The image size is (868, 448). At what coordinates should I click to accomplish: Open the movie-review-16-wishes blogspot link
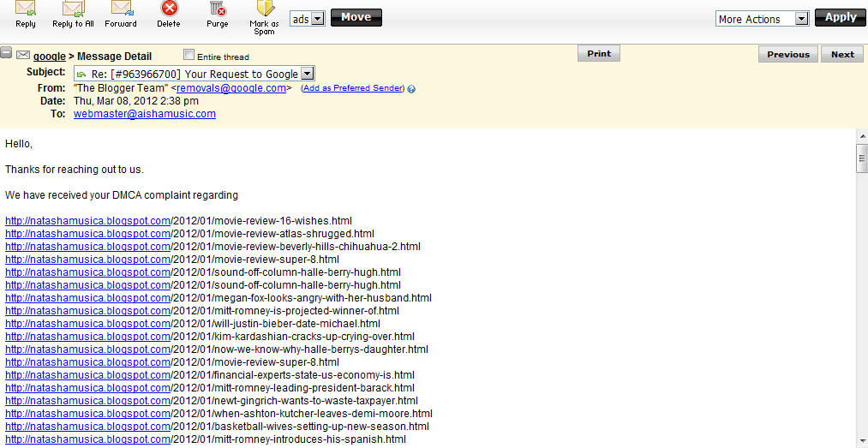point(88,221)
